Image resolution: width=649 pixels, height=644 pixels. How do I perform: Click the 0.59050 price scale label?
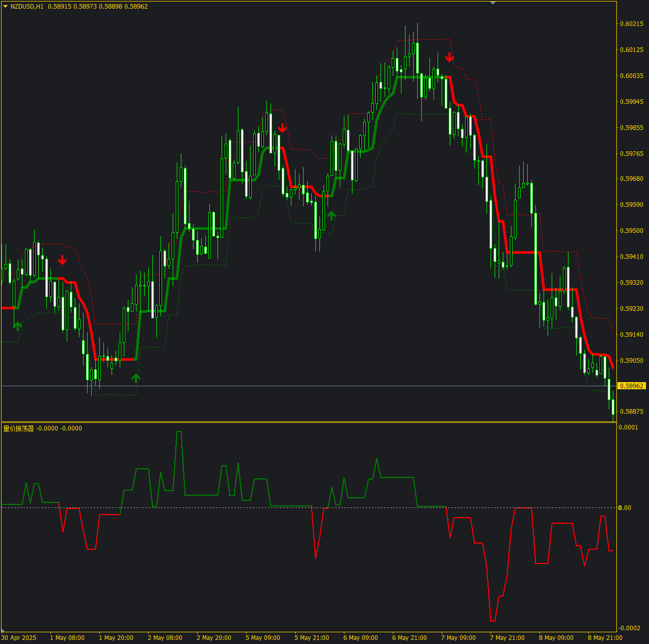coord(632,360)
